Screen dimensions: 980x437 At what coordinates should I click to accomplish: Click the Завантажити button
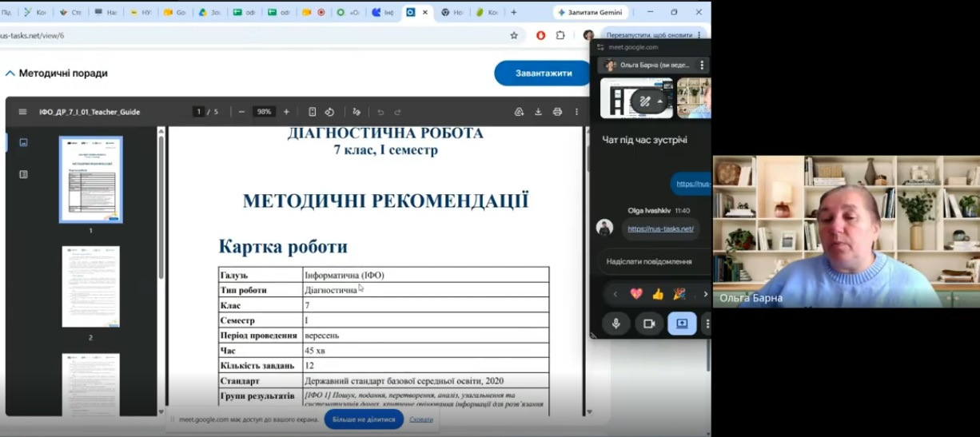[544, 73]
